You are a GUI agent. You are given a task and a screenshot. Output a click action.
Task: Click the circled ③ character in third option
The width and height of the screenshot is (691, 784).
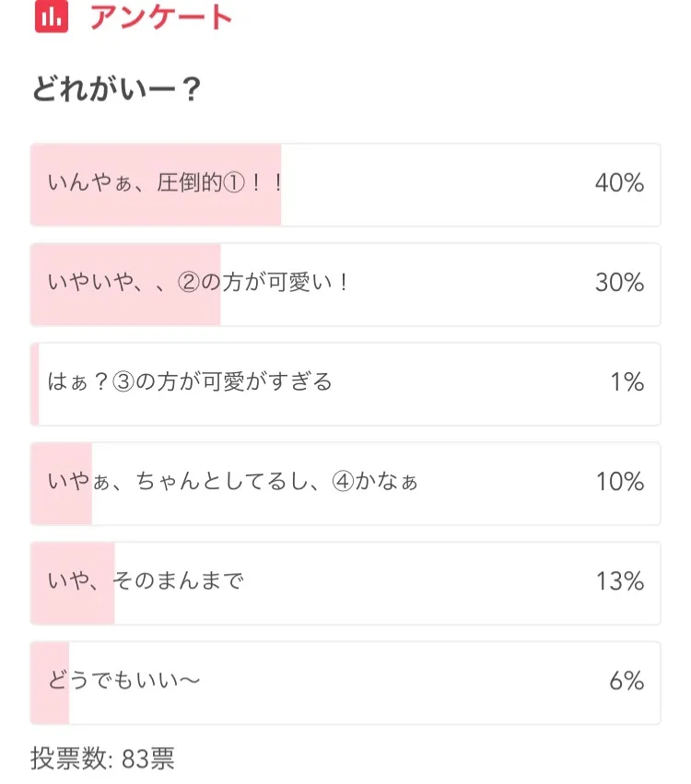click(x=123, y=381)
